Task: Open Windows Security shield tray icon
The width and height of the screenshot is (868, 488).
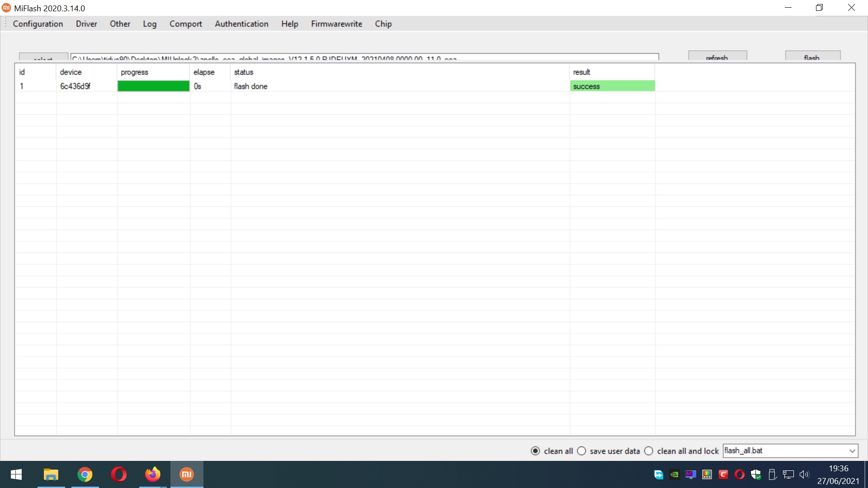Action: tap(756, 474)
